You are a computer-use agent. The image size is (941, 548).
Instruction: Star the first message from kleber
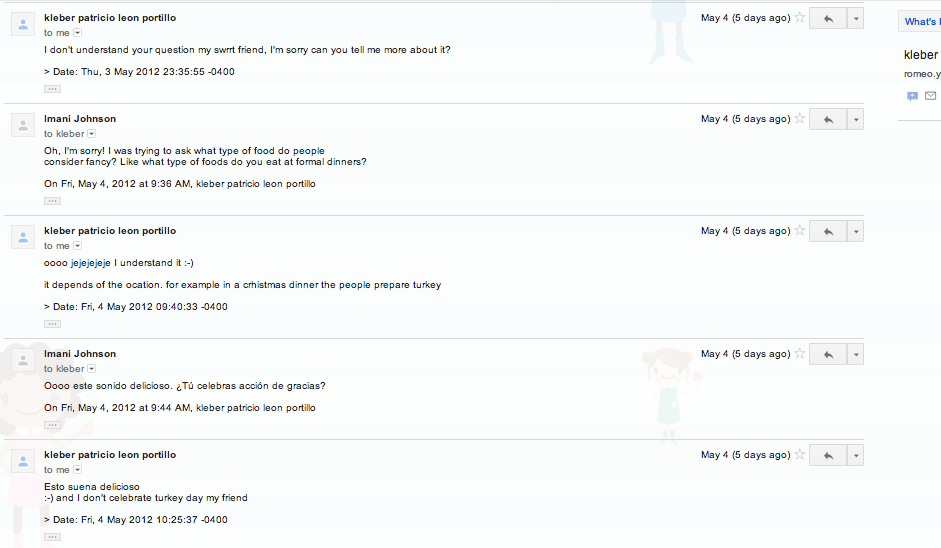(799, 18)
